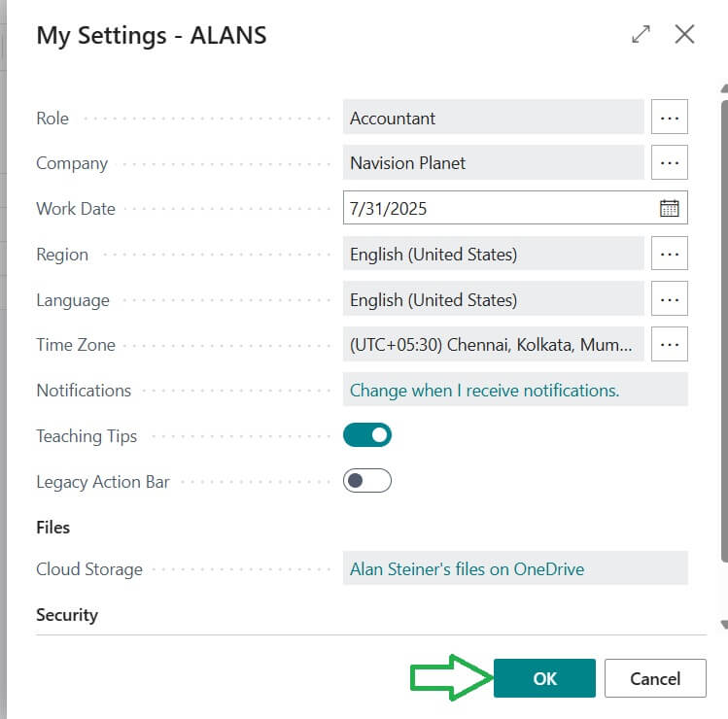728x719 pixels.
Task: Click the Work Date input field
Action: pos(496,208)
